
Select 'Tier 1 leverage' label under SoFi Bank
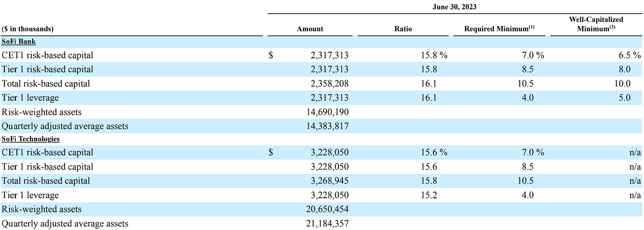30,98
